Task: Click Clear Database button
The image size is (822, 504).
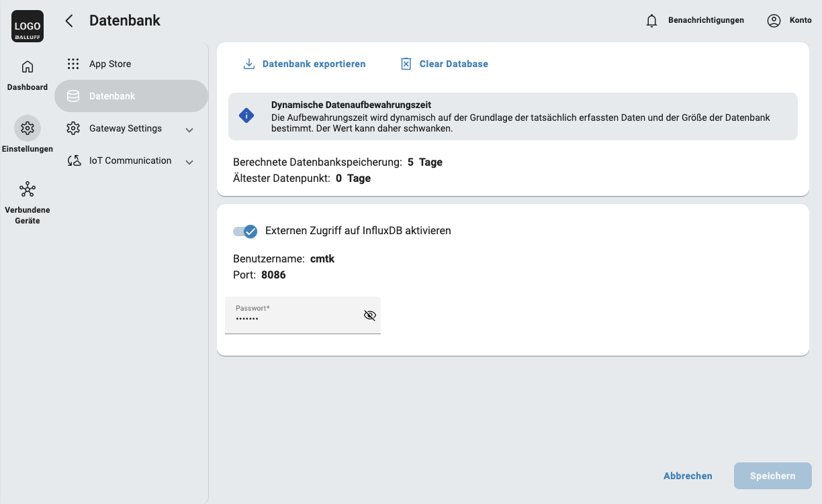Action: point(445,64)
